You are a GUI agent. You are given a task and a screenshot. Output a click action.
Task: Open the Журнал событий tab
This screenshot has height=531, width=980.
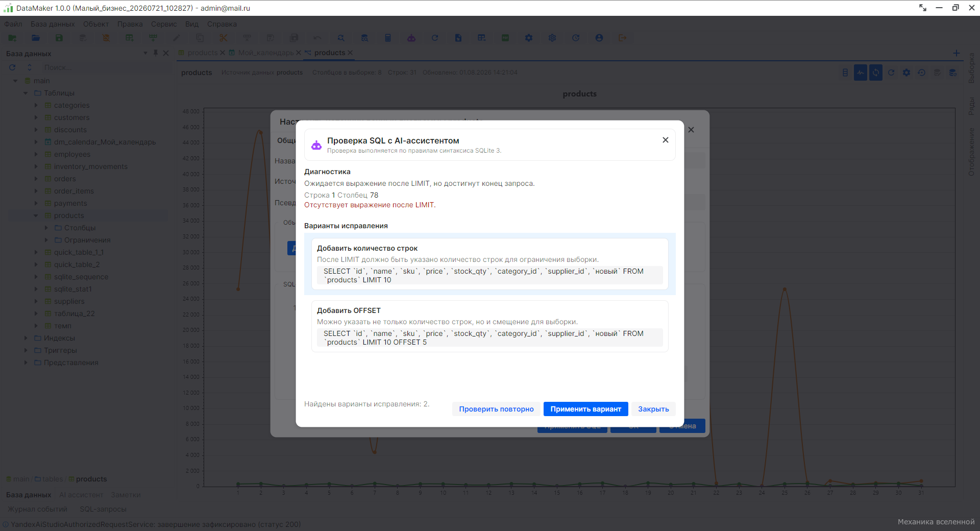point(37,509)
